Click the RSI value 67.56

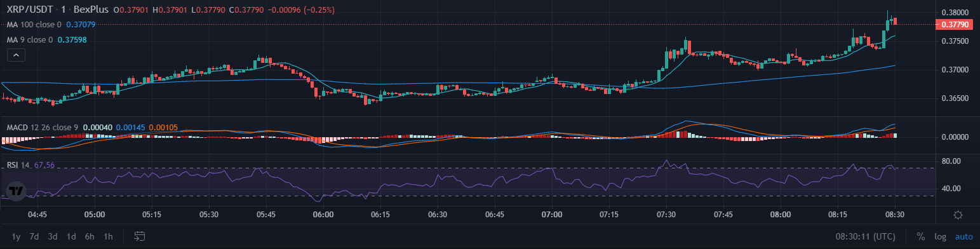tap(44, 165)
